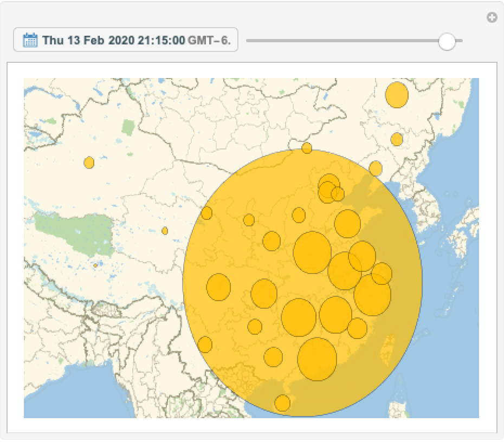The height and width of the screenshot is (442, 504).
Task: Click the small bubble atop the giant circle
Action: [x=307, y=148]
